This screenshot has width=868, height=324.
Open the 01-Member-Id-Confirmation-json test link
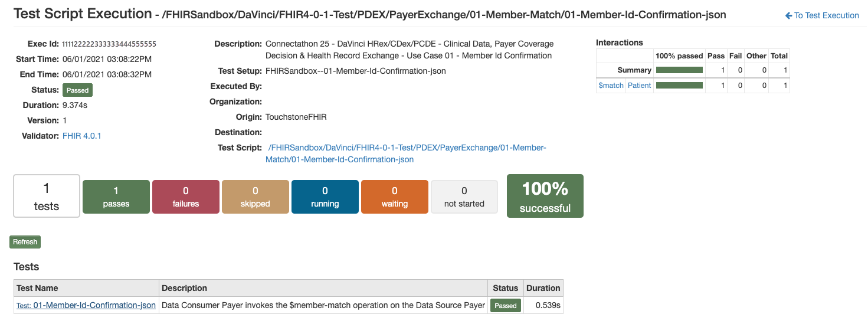pos(86,305)
